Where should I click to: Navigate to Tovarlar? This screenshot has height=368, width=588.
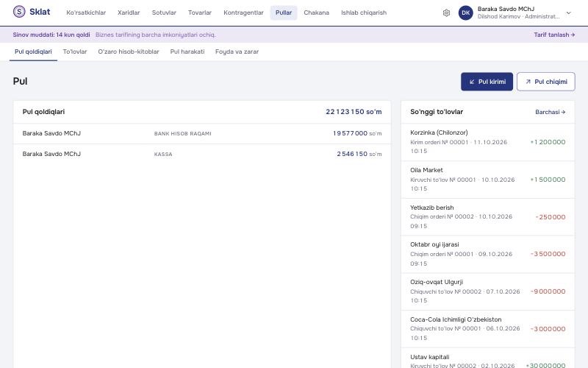tap(199, 13)
